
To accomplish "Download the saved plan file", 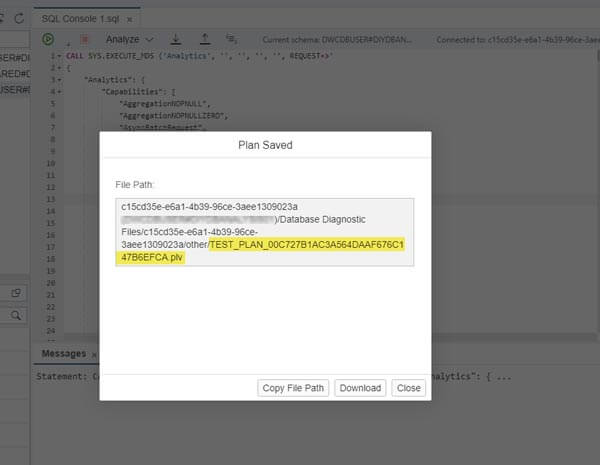I will (x=360, y=388).
